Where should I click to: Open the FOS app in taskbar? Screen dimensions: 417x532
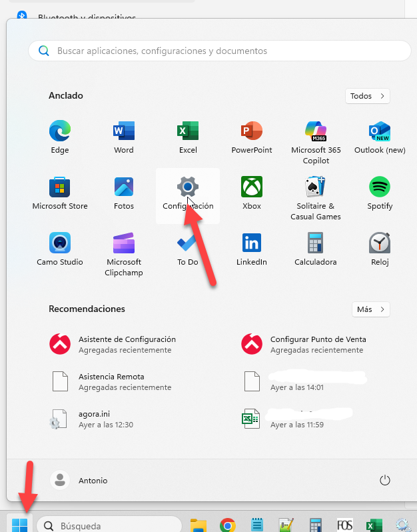pyautogui.click(x=345, y=525)
